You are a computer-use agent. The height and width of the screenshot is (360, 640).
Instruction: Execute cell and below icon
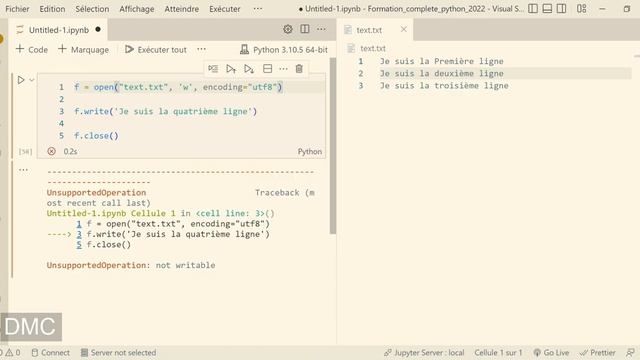[x=249, y=69]
